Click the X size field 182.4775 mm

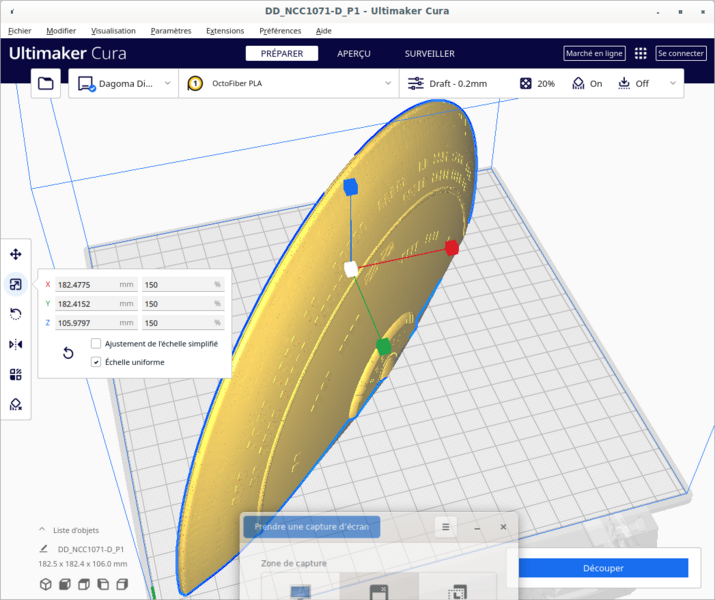[x=97, y=284]
